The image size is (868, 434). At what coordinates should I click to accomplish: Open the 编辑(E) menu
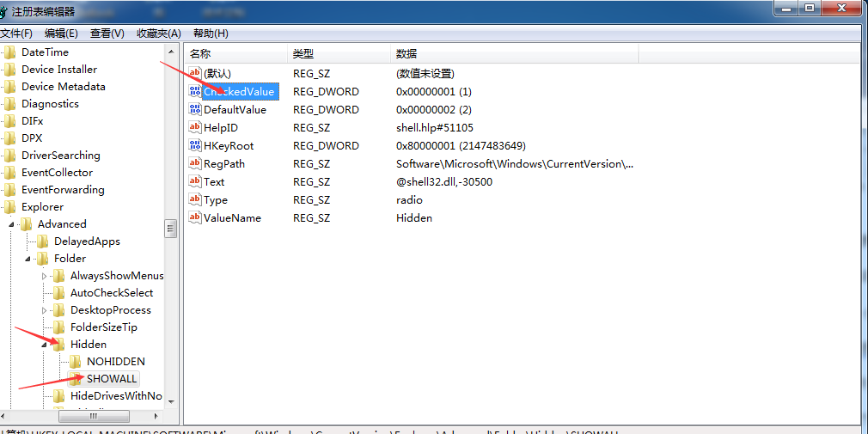click(x=61, y=34)
